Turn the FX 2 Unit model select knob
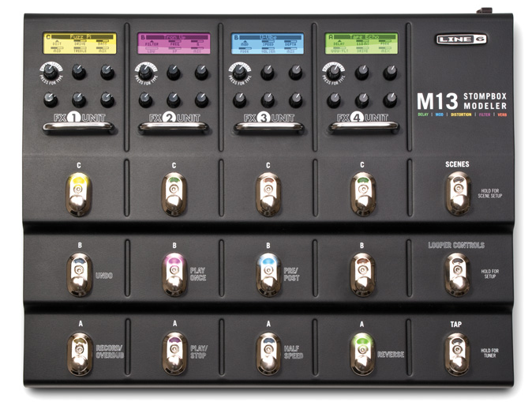This screenshot has height=402, width=532. (x=145, y=73)
